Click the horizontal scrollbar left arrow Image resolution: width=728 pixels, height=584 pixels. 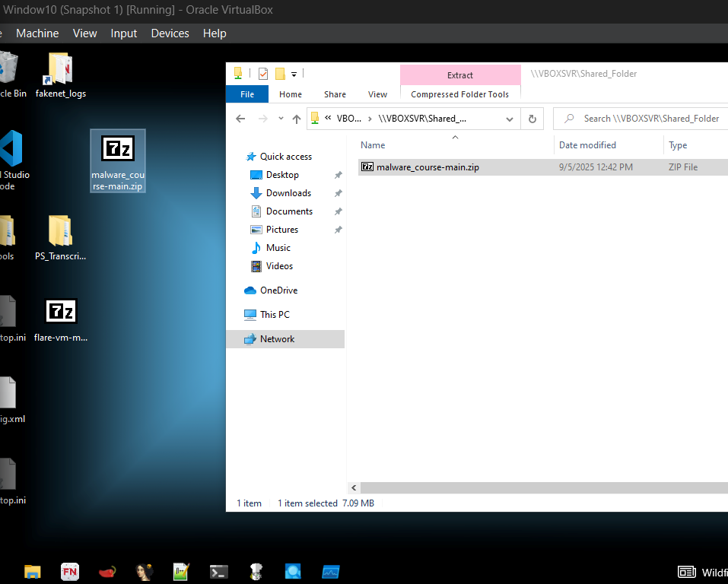(x=354, y=488)
